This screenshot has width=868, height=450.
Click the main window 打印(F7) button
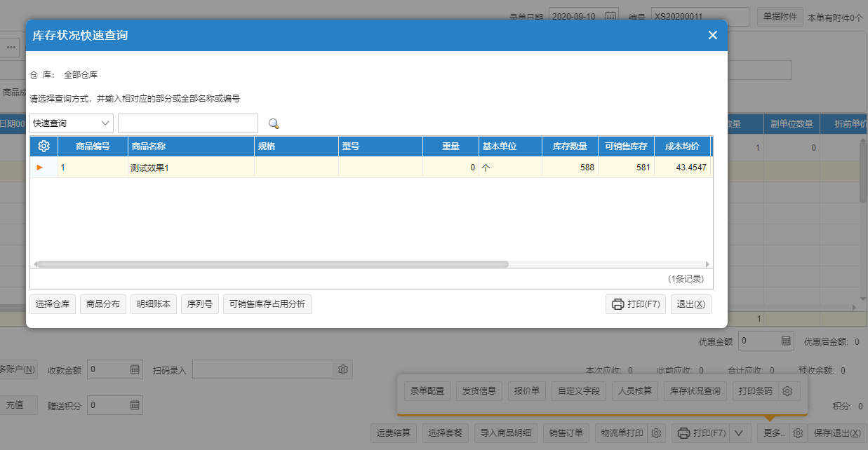702,433
